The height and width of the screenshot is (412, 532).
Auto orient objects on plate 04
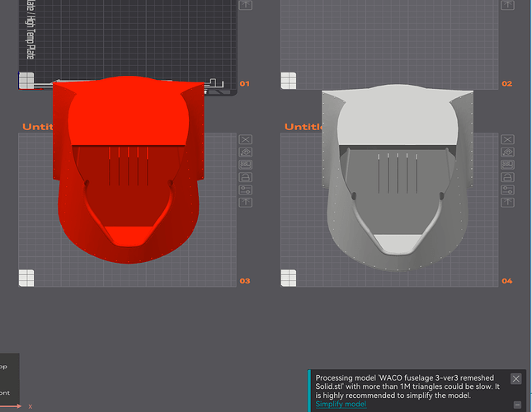[x=507, y=152]
